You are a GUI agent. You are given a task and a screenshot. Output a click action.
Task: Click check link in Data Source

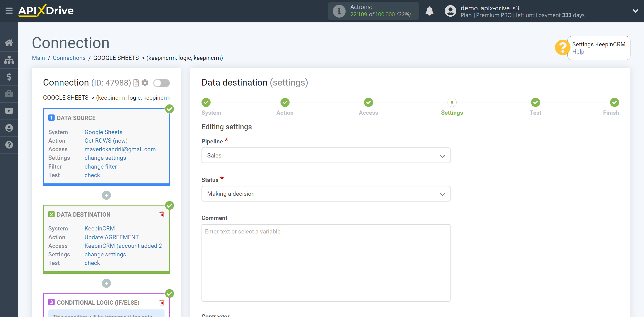pos(92,175)
